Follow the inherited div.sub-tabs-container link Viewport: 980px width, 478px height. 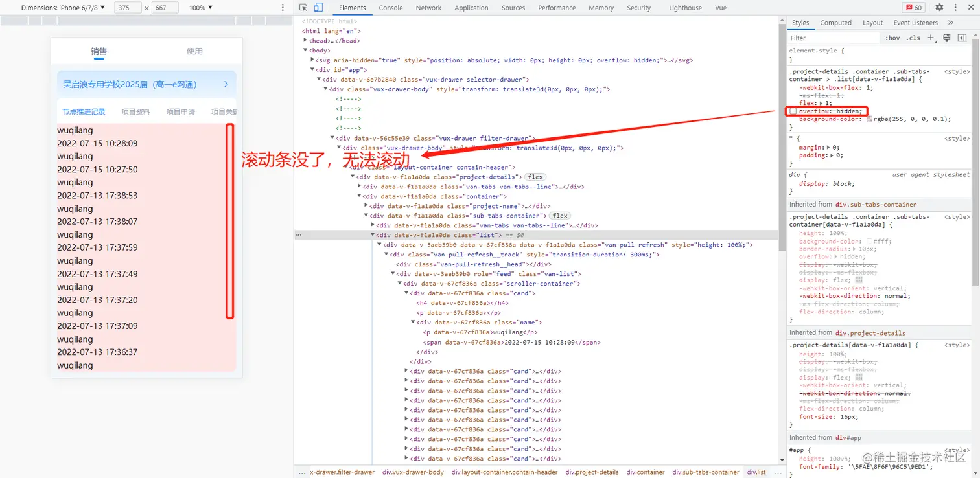(x=875, y=205)
